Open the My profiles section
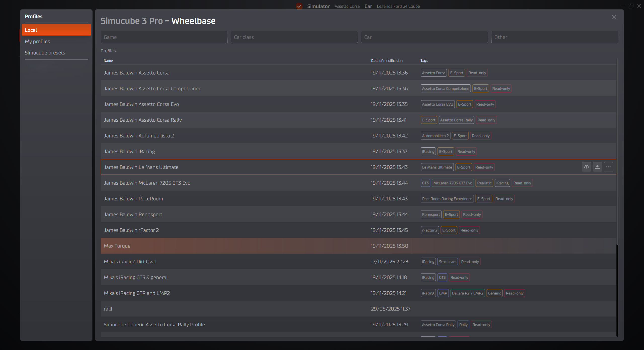Viewport: 644px width, 350px height. point(37,41)
